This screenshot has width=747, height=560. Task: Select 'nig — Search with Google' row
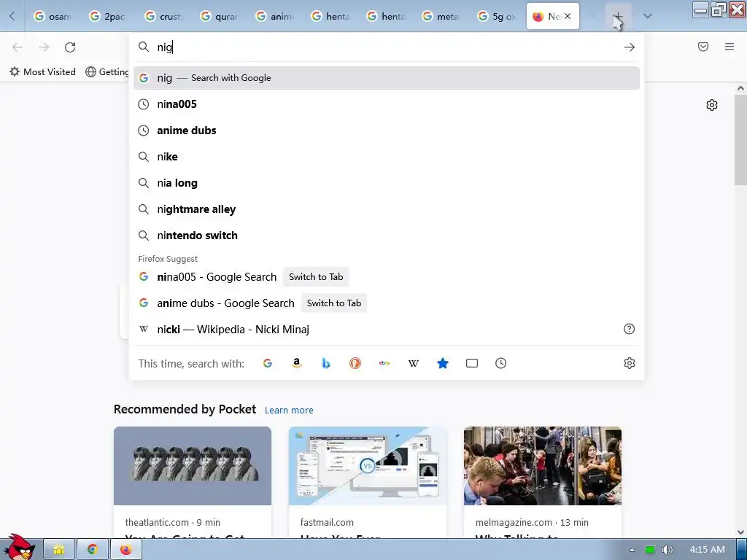(387, 78)
